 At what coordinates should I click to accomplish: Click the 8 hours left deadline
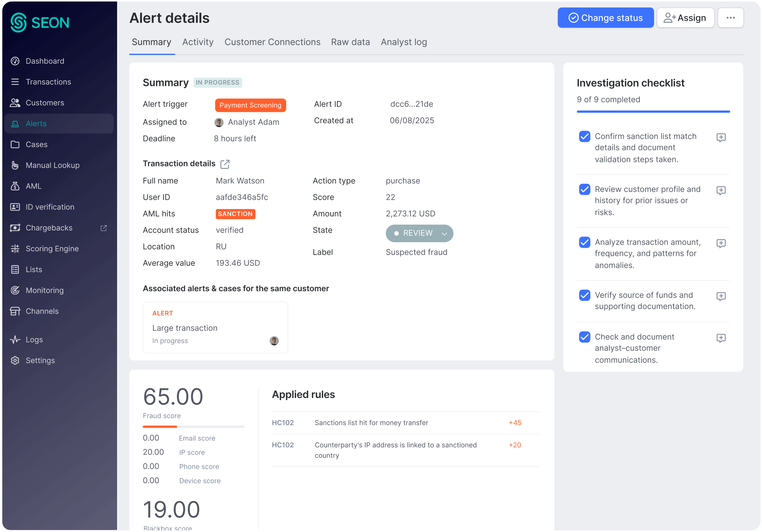(x=235, y=139)
